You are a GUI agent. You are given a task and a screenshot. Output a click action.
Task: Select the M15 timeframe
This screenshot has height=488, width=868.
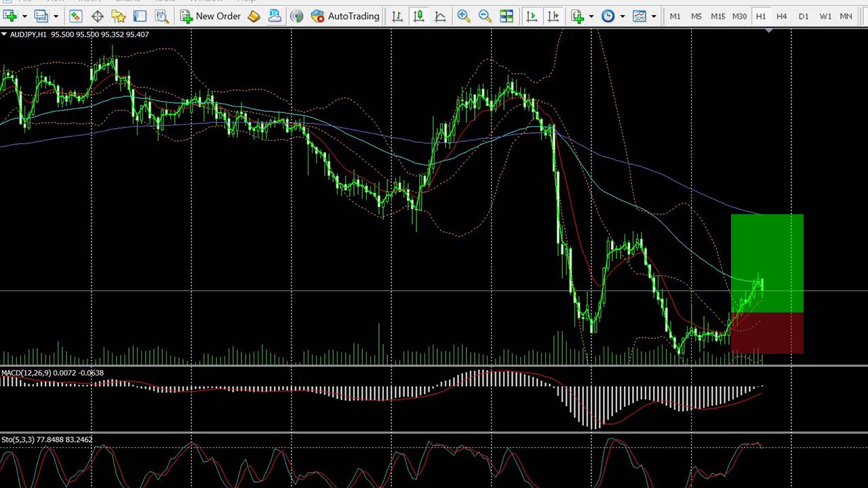coord(717,16)
